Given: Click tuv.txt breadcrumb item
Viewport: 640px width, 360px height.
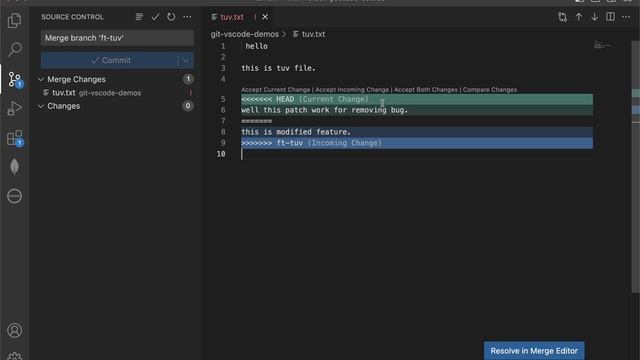Looking at the screenshot, I should coord(309,34).
